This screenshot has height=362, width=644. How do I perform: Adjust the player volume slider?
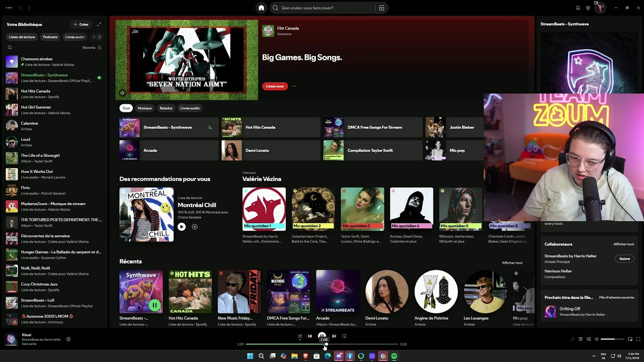[x=612, y=339]
